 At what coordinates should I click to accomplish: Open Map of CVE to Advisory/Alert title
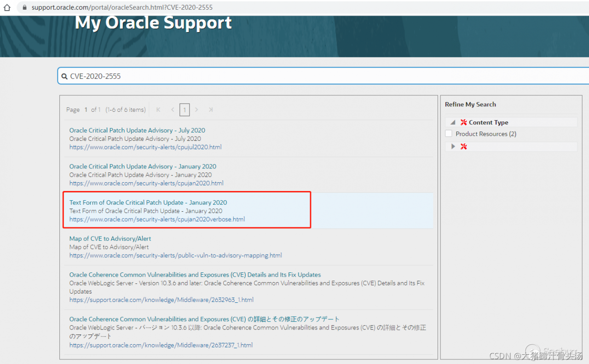[110, 239]
